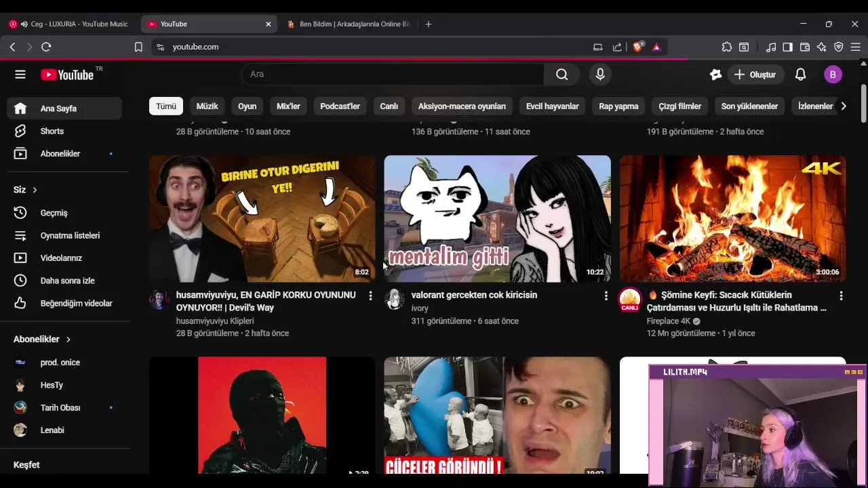
Task: Open media control music note icon
Action: coord(771,47)
